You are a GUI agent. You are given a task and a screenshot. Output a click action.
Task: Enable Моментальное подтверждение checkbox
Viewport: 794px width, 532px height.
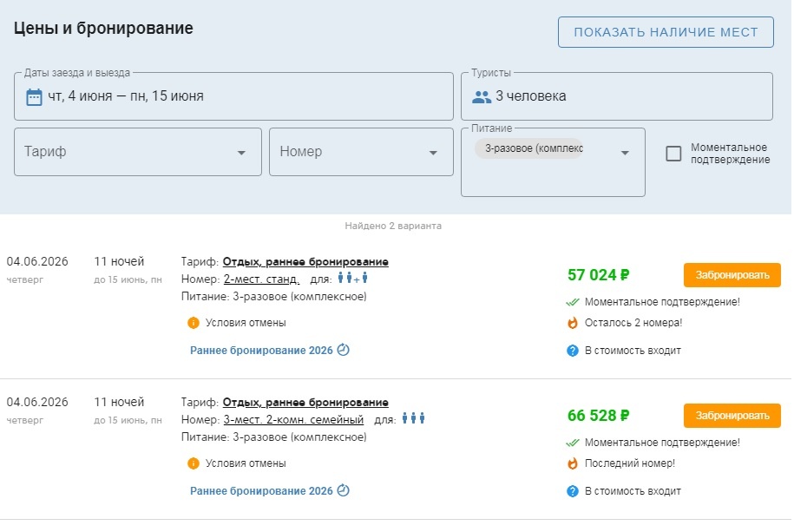click(x=673, y=154)
